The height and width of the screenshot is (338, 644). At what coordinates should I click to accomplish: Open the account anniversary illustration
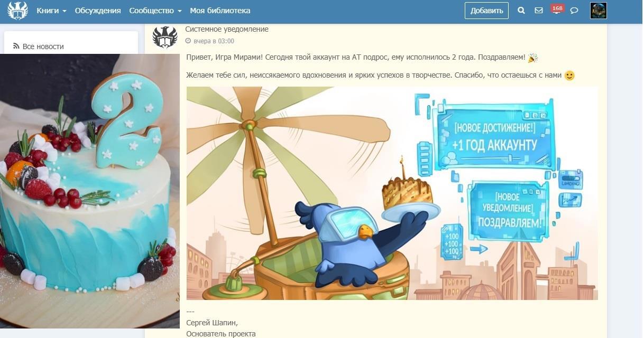[392, 193]
